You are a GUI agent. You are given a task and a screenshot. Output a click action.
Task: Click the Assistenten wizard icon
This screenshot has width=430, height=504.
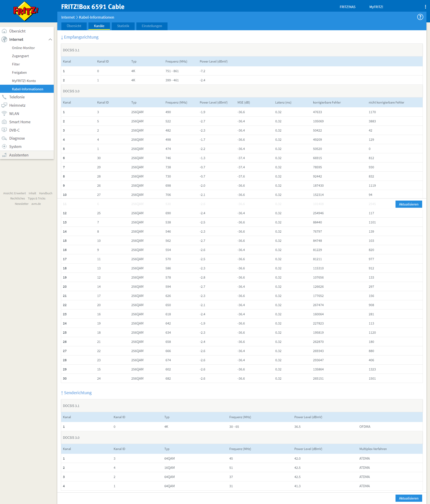click(x=4, y=155)
